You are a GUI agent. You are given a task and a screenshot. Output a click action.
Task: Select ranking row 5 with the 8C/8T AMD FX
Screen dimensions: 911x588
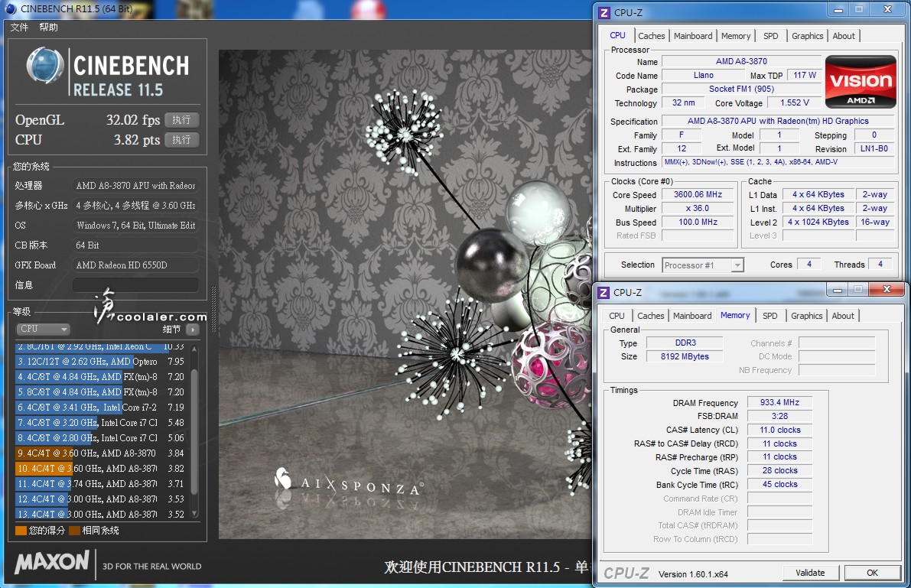click(x=101, y=392)
